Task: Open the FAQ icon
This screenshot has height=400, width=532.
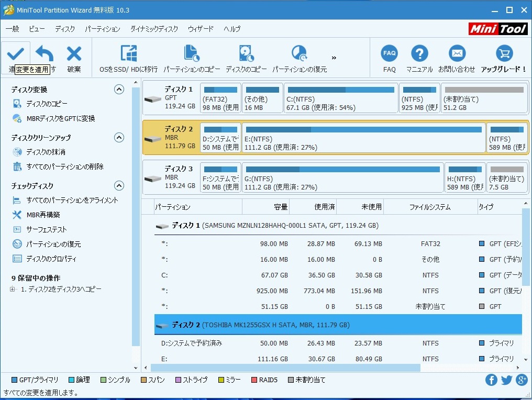Action: click(x=389, y=53)
